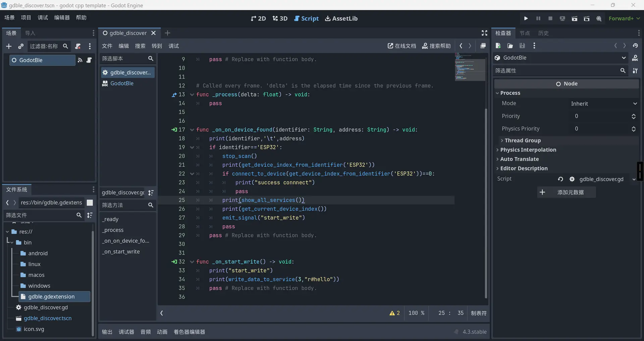Open the 100 % zoom control
This screenshot has width=644, height=341.
coord(416,313)
